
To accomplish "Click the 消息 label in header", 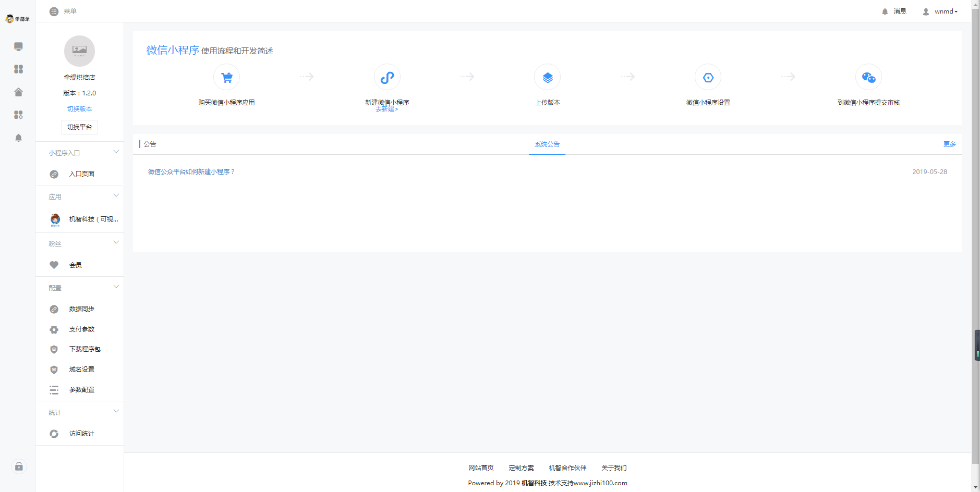I will pyautogui.click(x=900, y=11).
